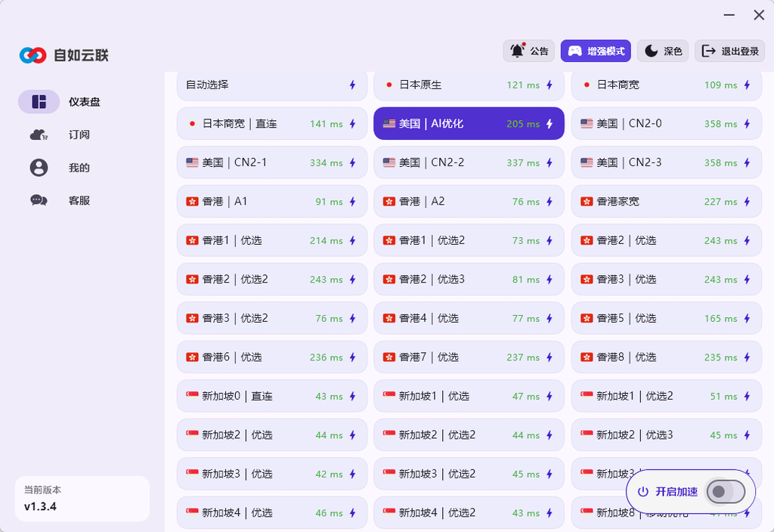Click lightning icon on 美国｜AI优化 node

tap(550, 124)
